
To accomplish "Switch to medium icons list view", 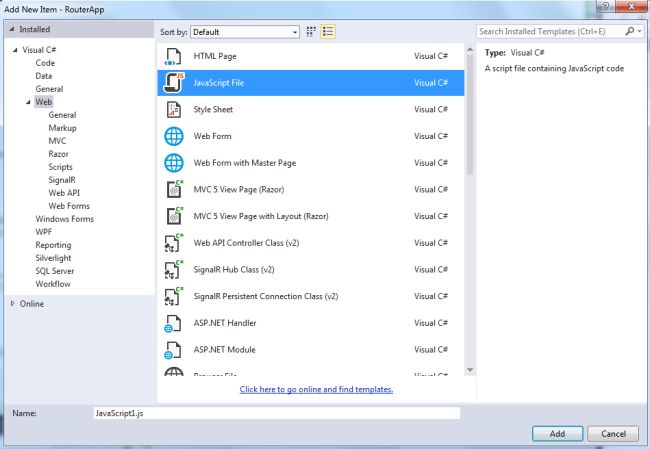I will coord(328,32).
